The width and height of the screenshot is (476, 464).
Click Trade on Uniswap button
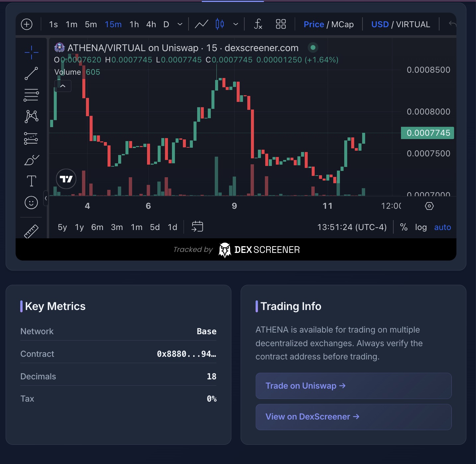click(353, 386)
